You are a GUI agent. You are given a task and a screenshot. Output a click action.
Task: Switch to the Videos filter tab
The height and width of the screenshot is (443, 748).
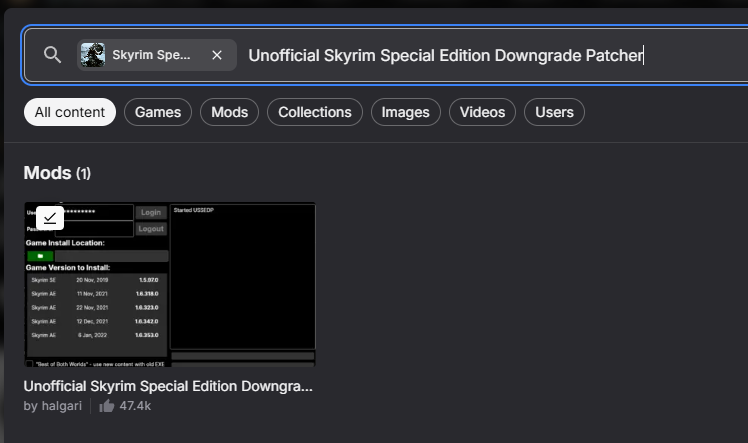pos(482,112)
